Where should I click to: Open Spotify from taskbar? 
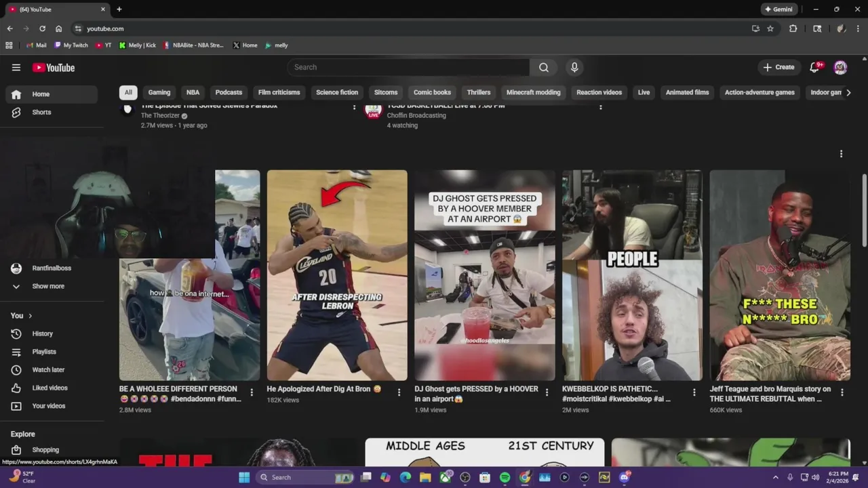point(505,477)
